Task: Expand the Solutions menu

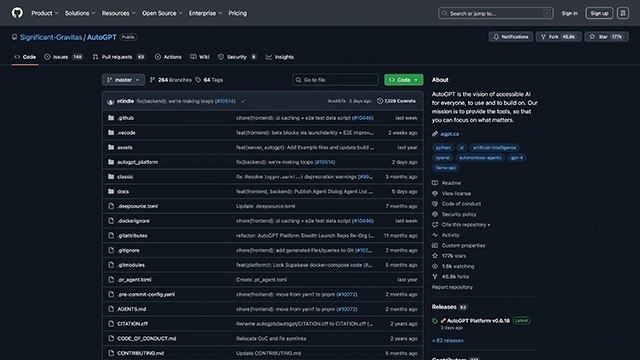Action: click(80, 13)
